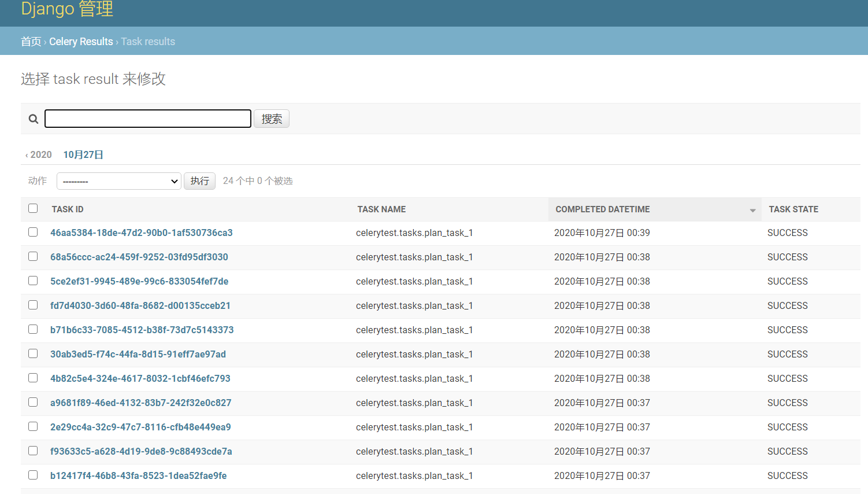Toggle sort direction on COMPLETED DATETIME column
The width and height of the screenshot is (868, 494).
751,209
